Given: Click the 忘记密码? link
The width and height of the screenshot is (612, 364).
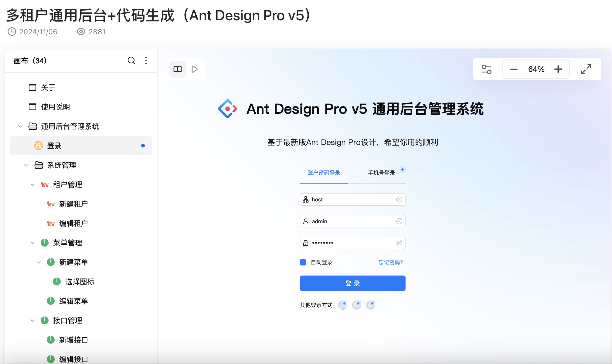Looking at the screenshot, I should click(390, 262).
